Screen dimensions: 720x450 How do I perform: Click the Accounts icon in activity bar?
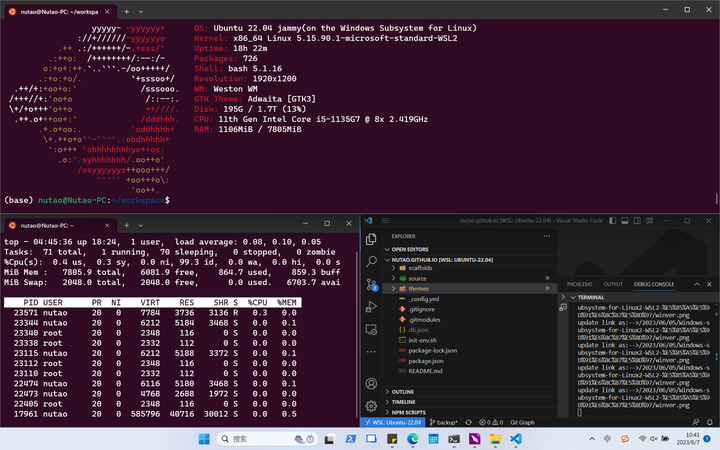click(371, 383)
